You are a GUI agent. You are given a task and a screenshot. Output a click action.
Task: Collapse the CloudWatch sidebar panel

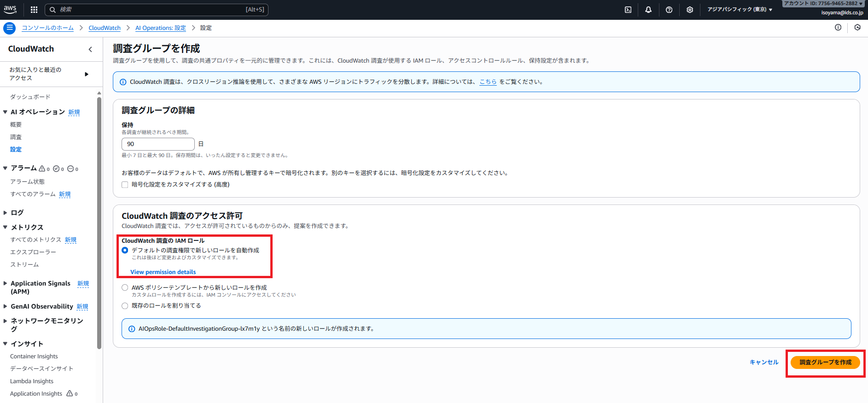(x=90, y=49)
